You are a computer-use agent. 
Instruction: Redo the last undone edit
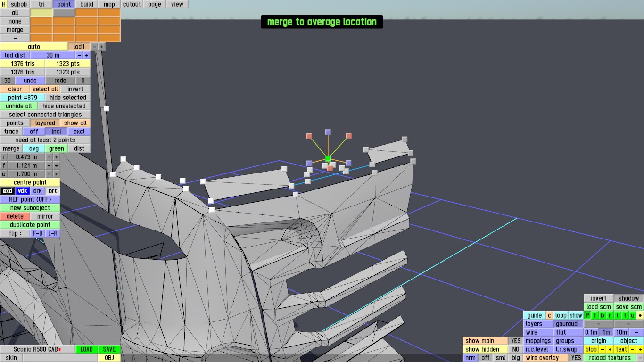pos(60,81)
